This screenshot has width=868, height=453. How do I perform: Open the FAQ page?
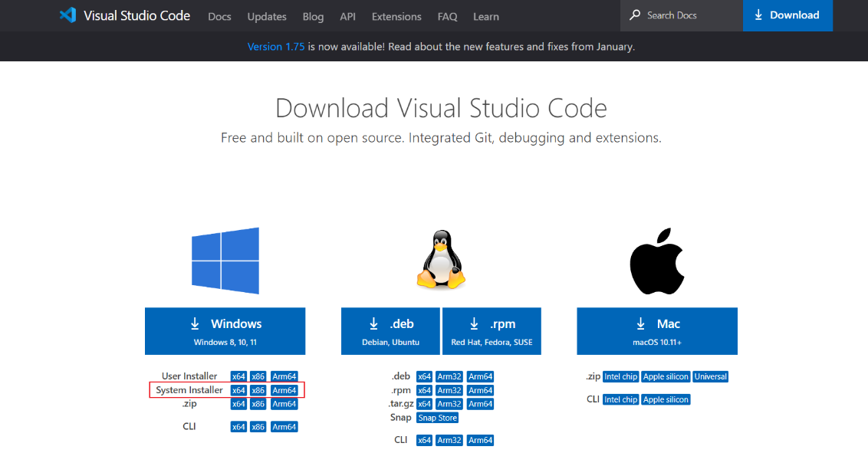point(447,17)
